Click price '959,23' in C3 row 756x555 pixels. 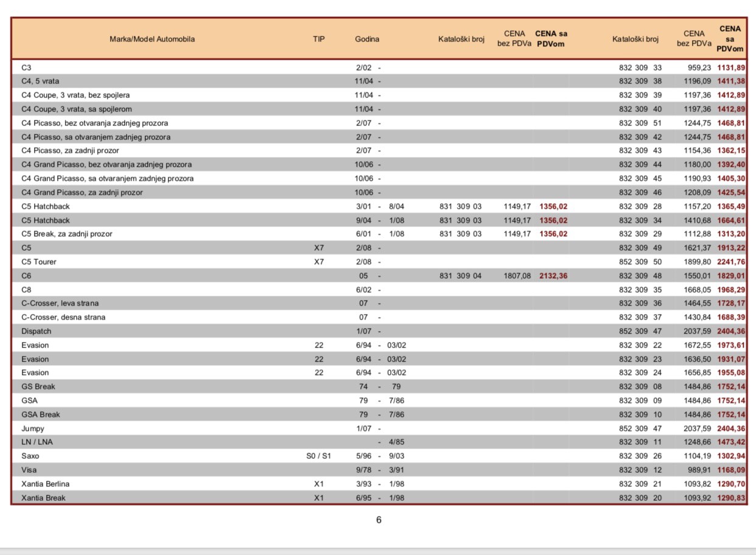[x=699, y=68]
